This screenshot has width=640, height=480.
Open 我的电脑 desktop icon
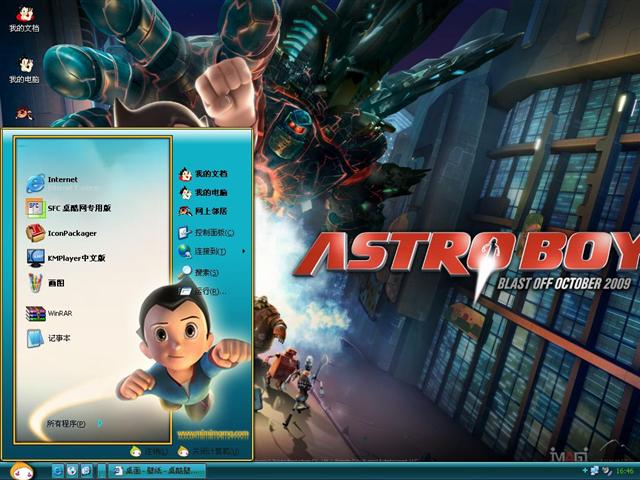point(24,68)
